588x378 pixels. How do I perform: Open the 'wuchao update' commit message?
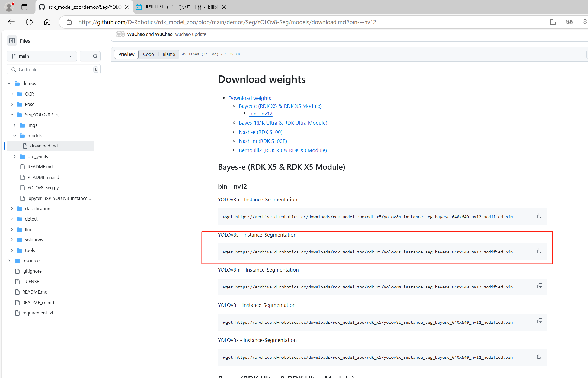(191, 34)
